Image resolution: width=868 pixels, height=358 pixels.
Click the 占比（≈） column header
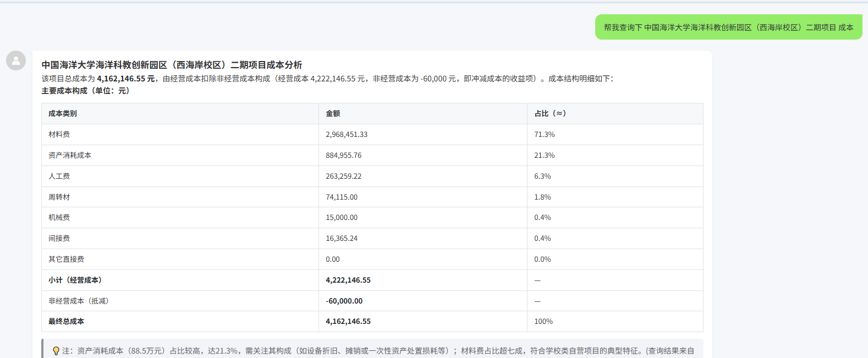click(x=552, y=113)
